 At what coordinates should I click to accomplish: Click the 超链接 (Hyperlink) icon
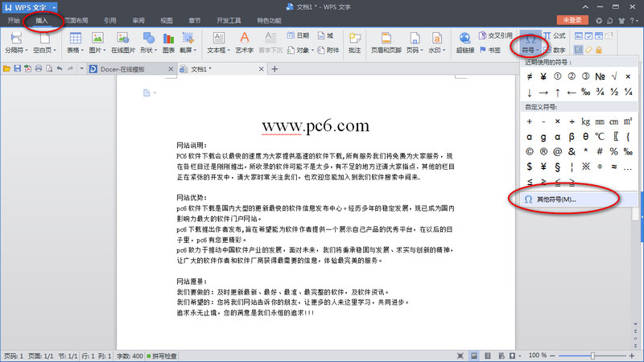point(464,42)
